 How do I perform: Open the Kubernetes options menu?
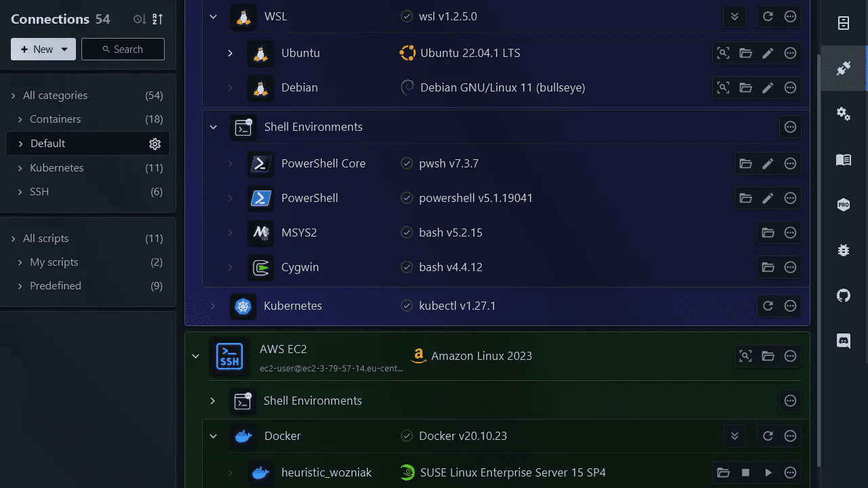(790, 306)
